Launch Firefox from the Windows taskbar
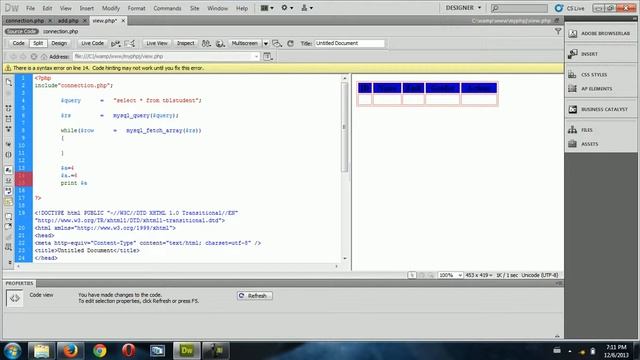The width and height of the screenshot is (640, 360). [x=70, y=351]
